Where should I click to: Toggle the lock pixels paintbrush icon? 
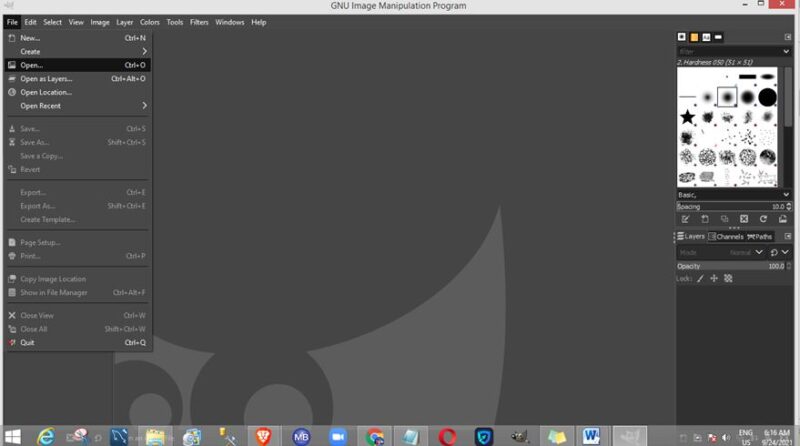coord(700,279)
